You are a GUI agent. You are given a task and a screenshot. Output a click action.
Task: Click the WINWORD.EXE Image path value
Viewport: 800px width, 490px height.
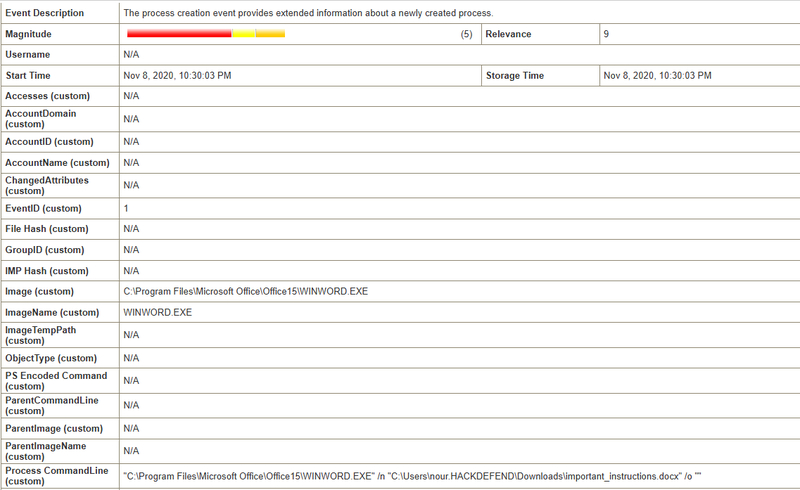[246, 291]
